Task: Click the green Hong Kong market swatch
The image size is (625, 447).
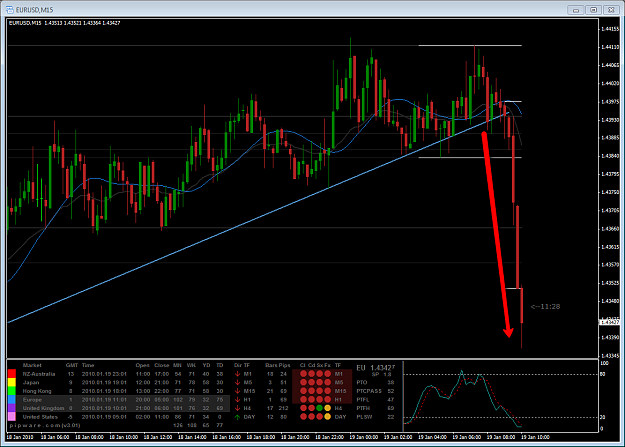Action: coord(12,391)
